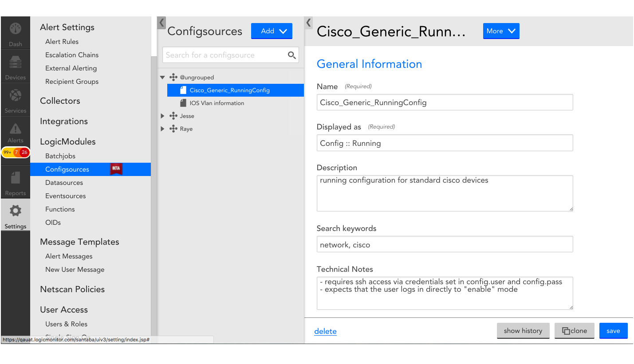634x364 pixels.
Task: Click the Name input field
Action: pos(445,102)
